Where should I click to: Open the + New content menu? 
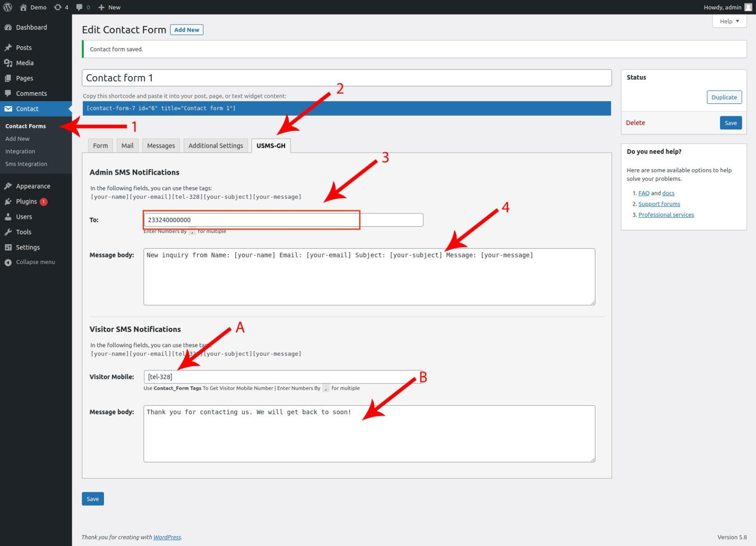click(x=109, y=7)
